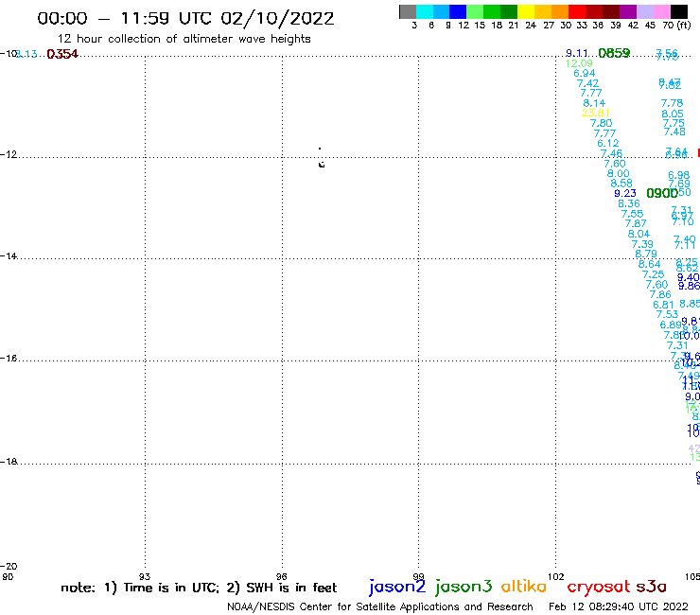The image size is (700, 615).
Task: Click the latitude axis label -18
Action: pyautogui.click(x=9, y=462)
